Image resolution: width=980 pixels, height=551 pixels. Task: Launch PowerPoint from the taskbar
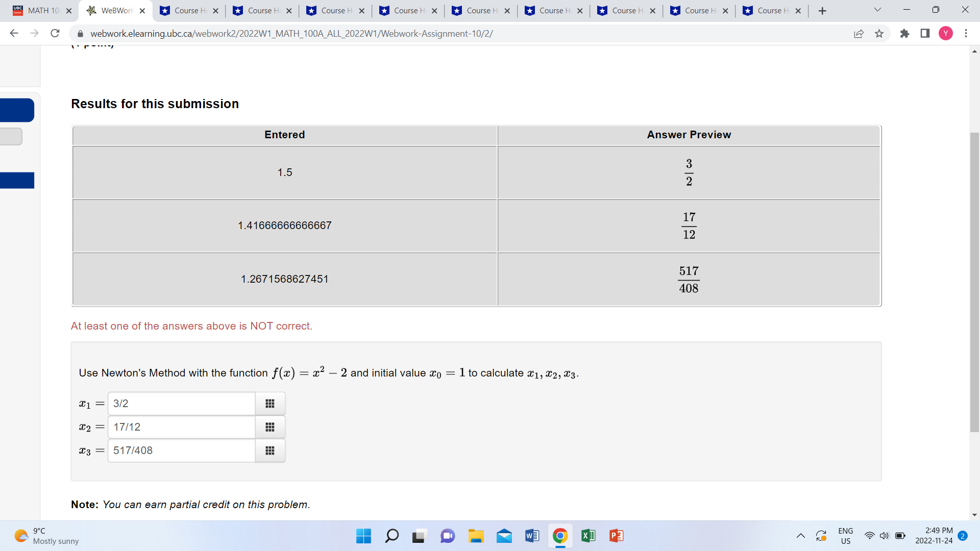(x=616, y=536)
